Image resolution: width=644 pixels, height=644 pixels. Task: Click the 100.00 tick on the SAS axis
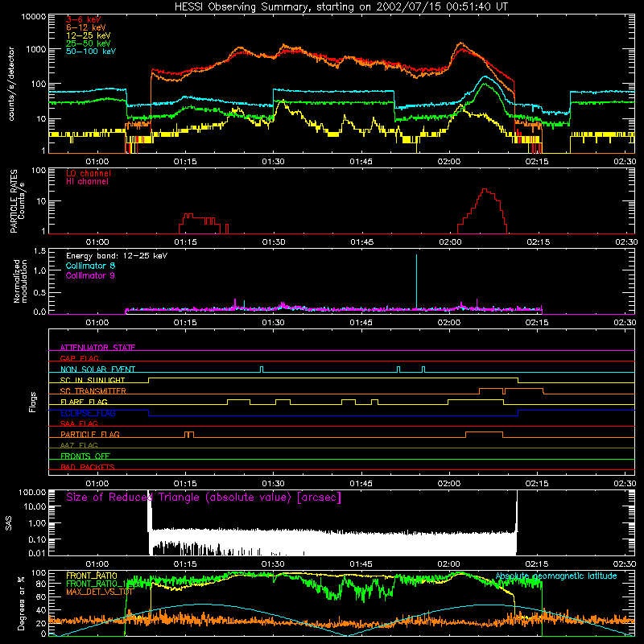[32, 492]
